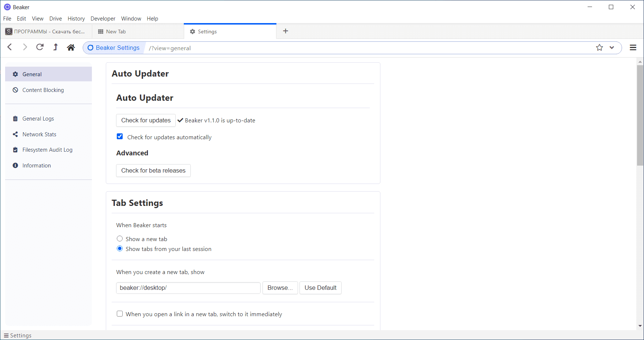
Task: Open the home page icon
Action: point(71,47)
